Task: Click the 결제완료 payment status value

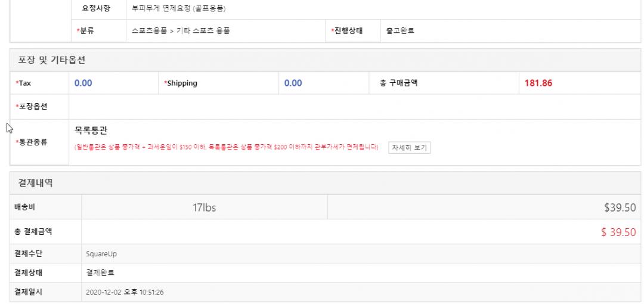Action: pos(100,273)
